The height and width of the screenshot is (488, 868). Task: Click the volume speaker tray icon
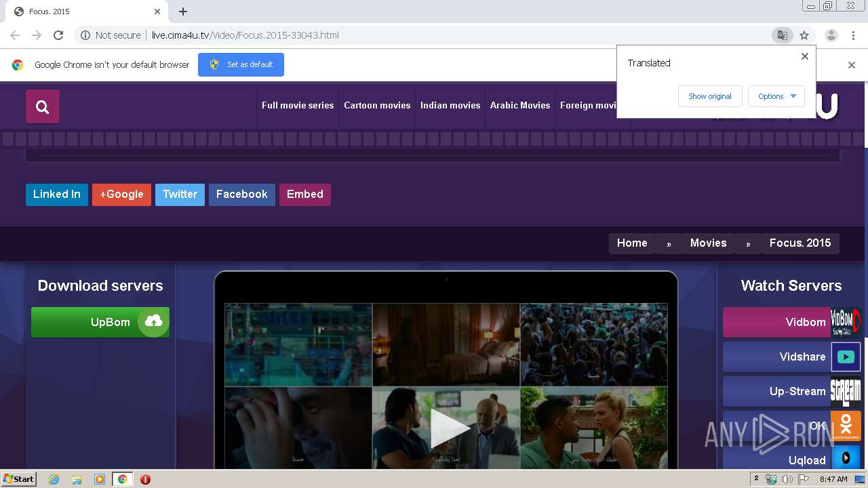pos(787,479)
